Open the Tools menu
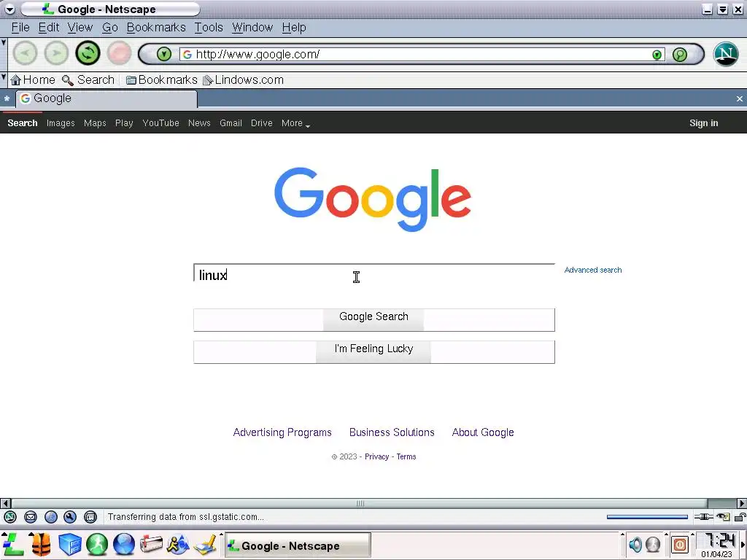 tap(209, 28)
